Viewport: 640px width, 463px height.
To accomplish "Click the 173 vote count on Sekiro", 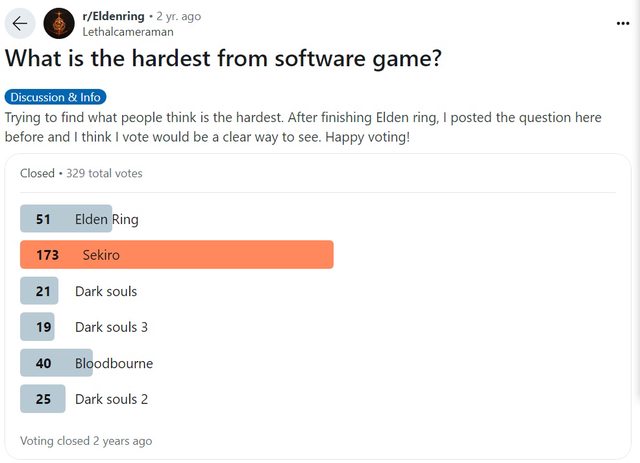I will 47,255.
